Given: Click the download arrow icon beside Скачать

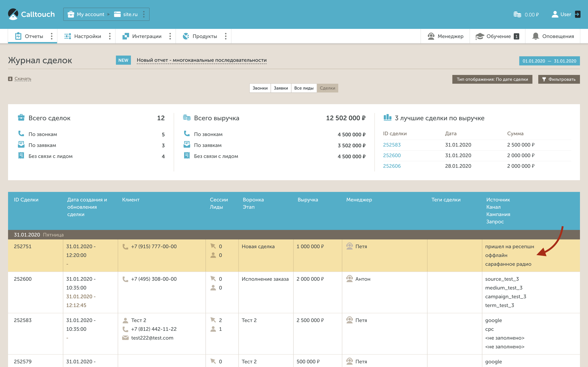Looking at the screenshot, I should 10,79.
